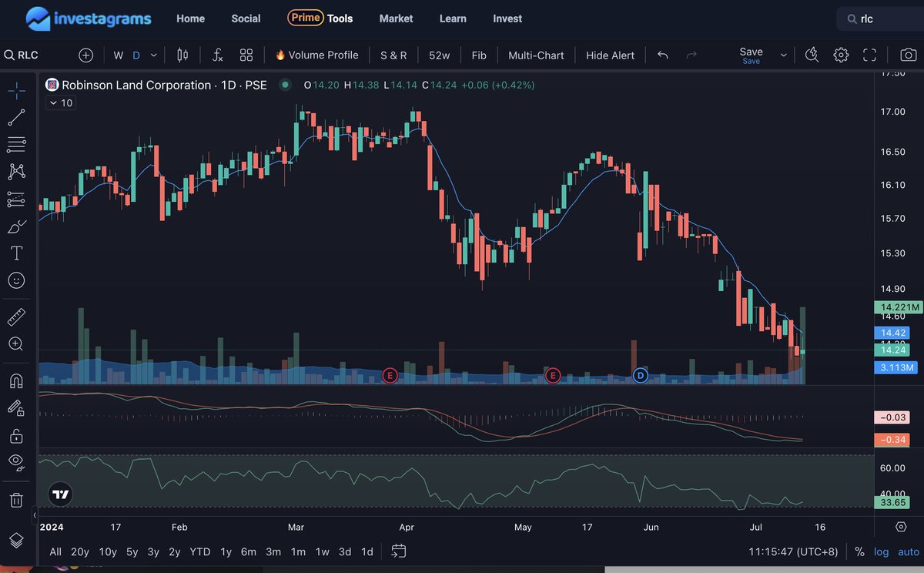Screen dimensions: 924x573
Task: Toggle lock all drawing tools
Action: point(16,435)
